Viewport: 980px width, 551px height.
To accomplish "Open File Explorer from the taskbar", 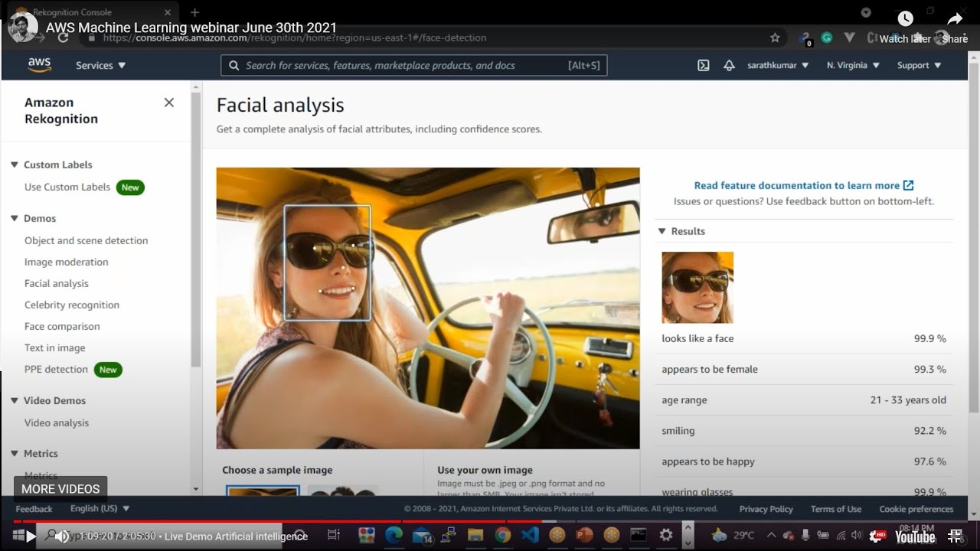I will click(x=475, y=535).
